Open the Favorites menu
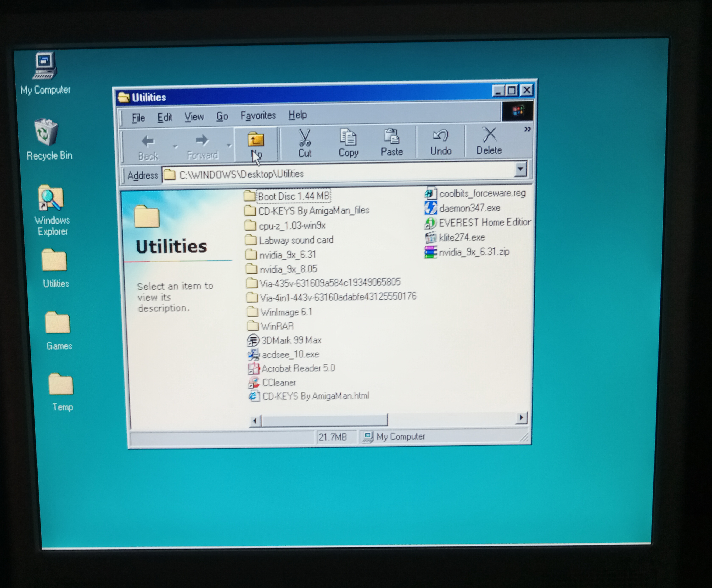712x588 pixels. pos(258,116)
